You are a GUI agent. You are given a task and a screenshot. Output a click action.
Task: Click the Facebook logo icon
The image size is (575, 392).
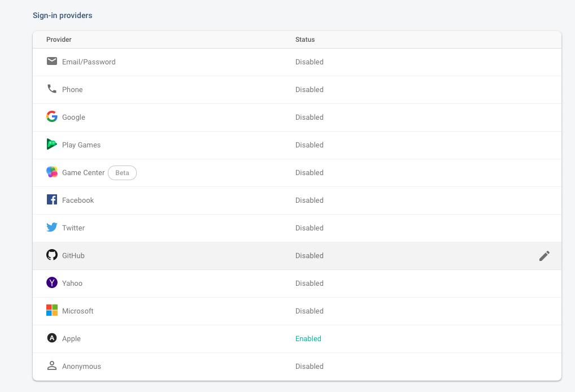click(x=52, y=199)
